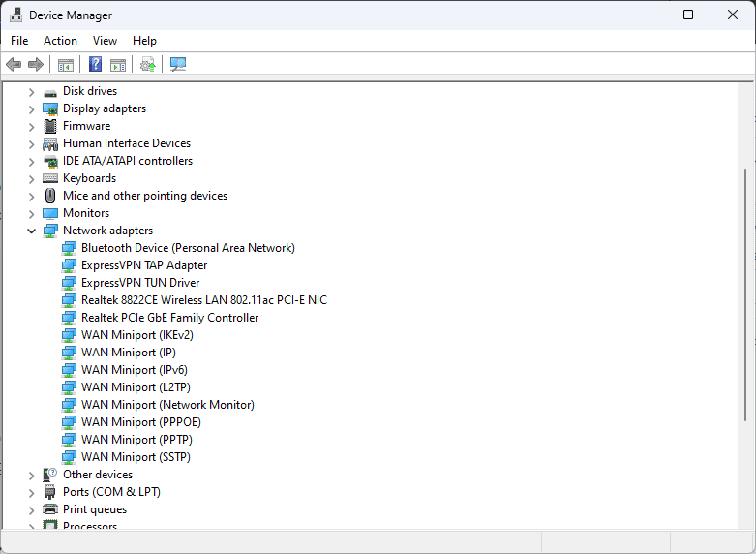Expand the Other devices node
Image resolution: width=756 pixels, height=554 pixels.
tap(31, 475)
